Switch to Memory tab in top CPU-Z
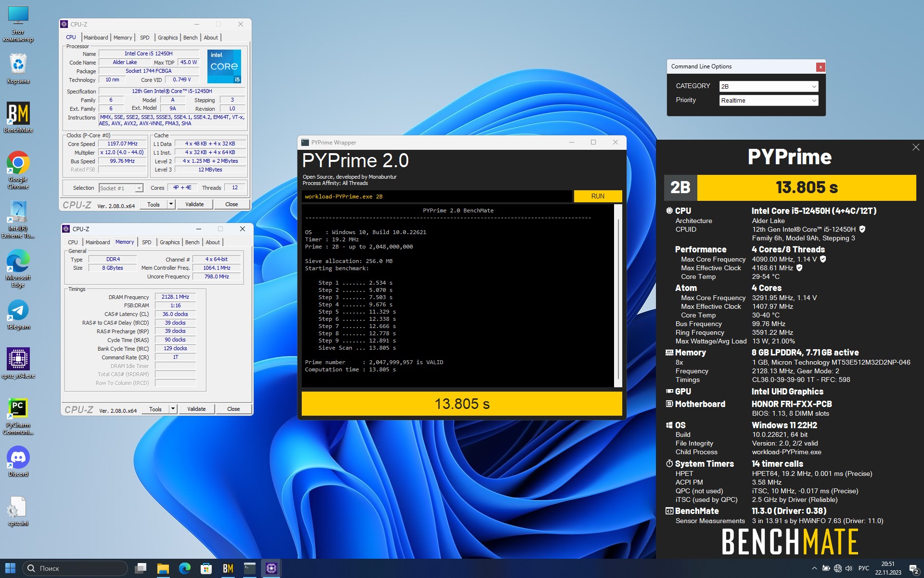The image size is (924, 578). click(123, 38)
